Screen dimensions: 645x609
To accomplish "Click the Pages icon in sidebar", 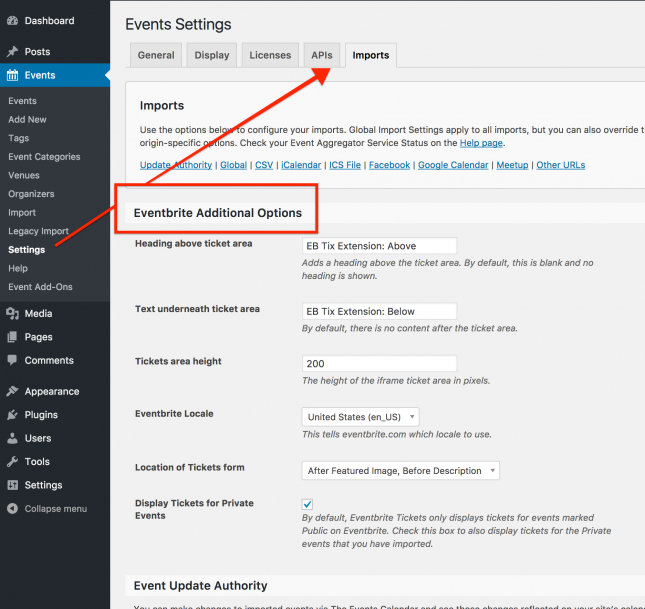I will pyautogui.click(x=12, y=337).
